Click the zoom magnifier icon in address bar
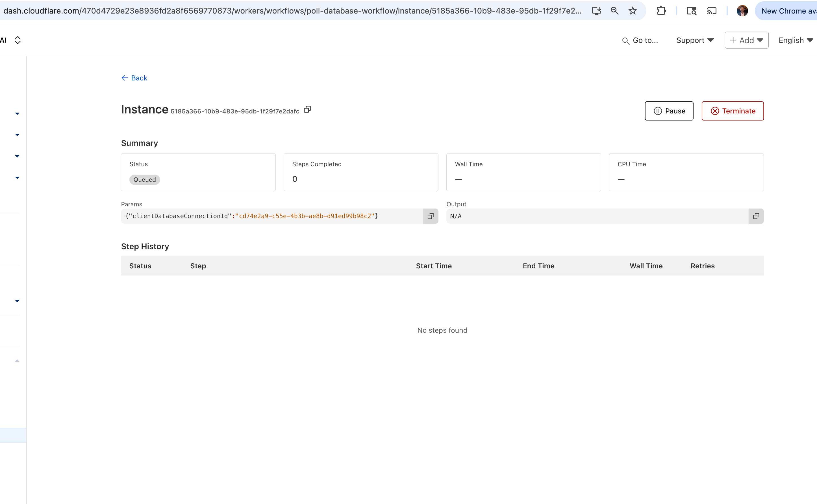This screenshot has height=504, width=817. 614,11
